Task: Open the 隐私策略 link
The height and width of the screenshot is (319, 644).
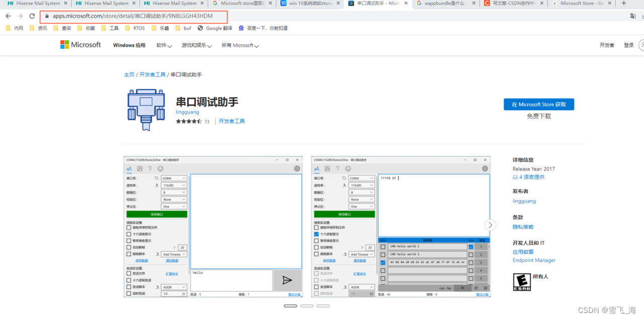Action: coord(523,227)
